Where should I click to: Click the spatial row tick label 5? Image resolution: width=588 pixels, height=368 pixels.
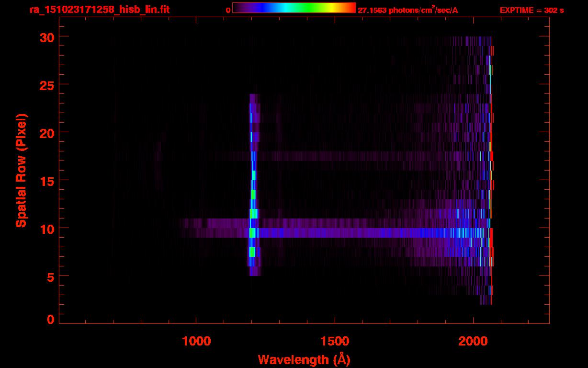click(x=50, y=276)
